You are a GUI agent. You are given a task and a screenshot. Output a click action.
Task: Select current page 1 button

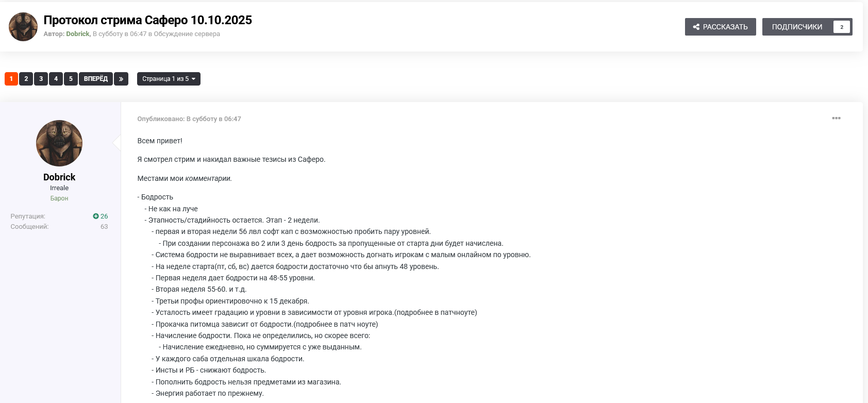11,79
